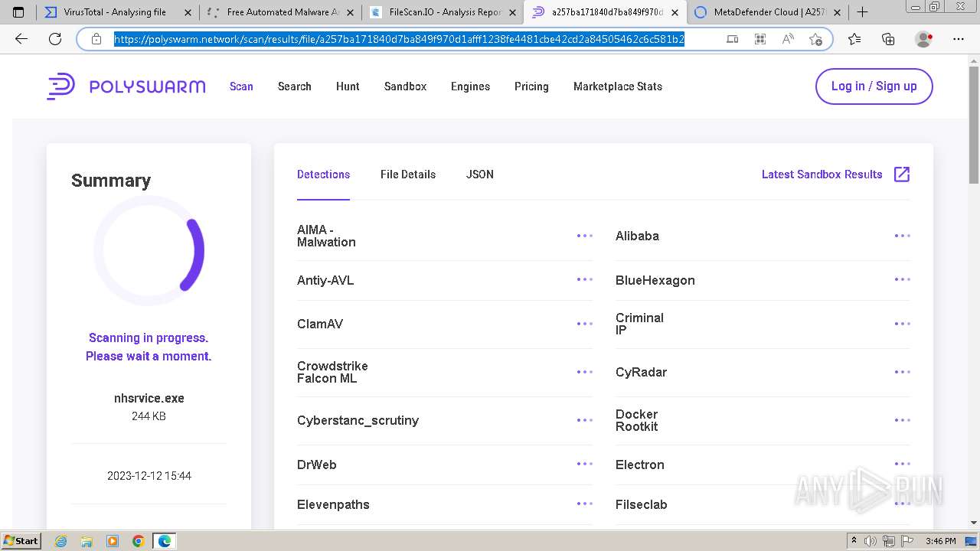This screenshot has width=980, height=551.
Task: Launch Internet Explorer from the taskbar
Action: [x=60, y=541]
